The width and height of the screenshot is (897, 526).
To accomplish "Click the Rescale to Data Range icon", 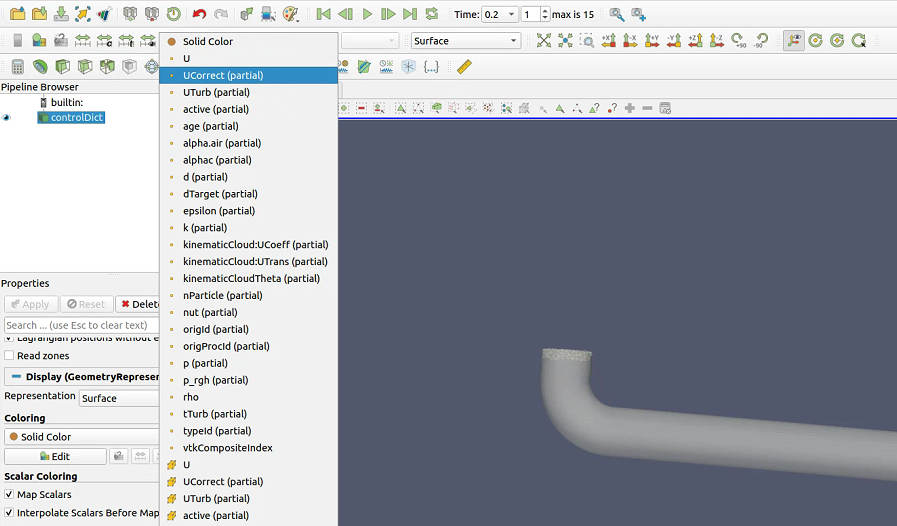I will [x=82, y=41].
